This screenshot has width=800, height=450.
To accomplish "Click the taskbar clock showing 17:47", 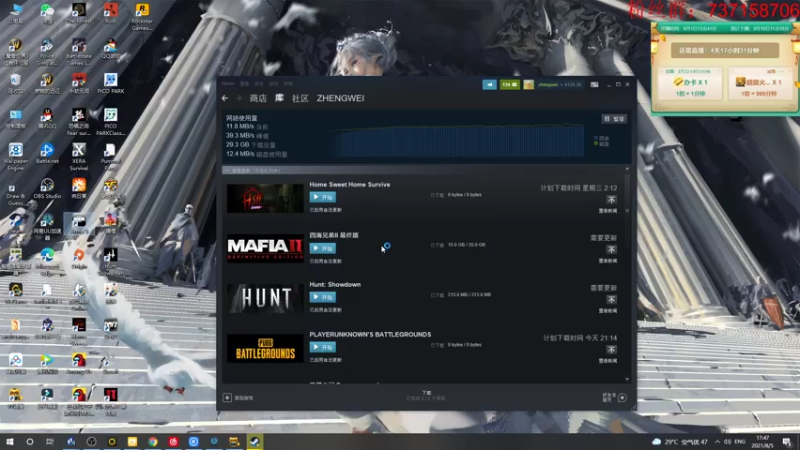I will click(x=763, y=442).
